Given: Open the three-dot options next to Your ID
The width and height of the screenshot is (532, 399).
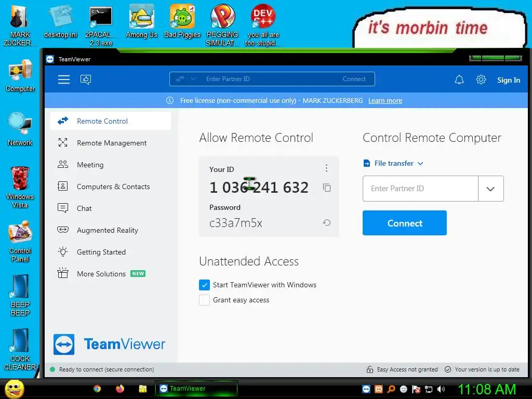Looking at the screenshot, I should tap(326, 168).
